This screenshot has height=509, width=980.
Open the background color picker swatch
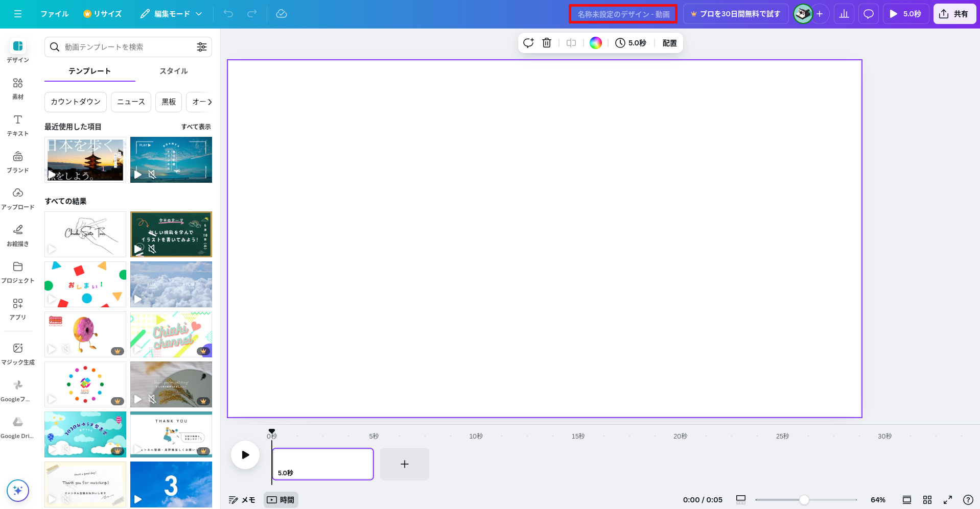click(596, 43)
